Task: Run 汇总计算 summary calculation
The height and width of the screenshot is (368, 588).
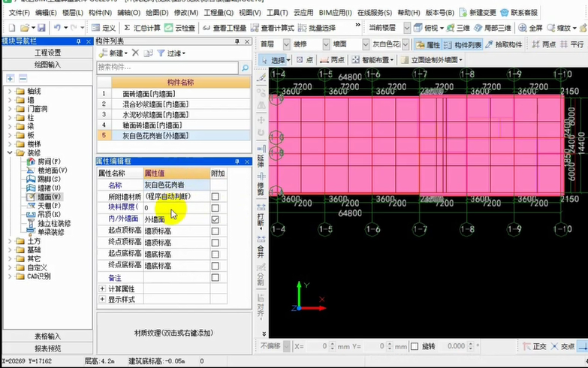Action: point(142,28)
